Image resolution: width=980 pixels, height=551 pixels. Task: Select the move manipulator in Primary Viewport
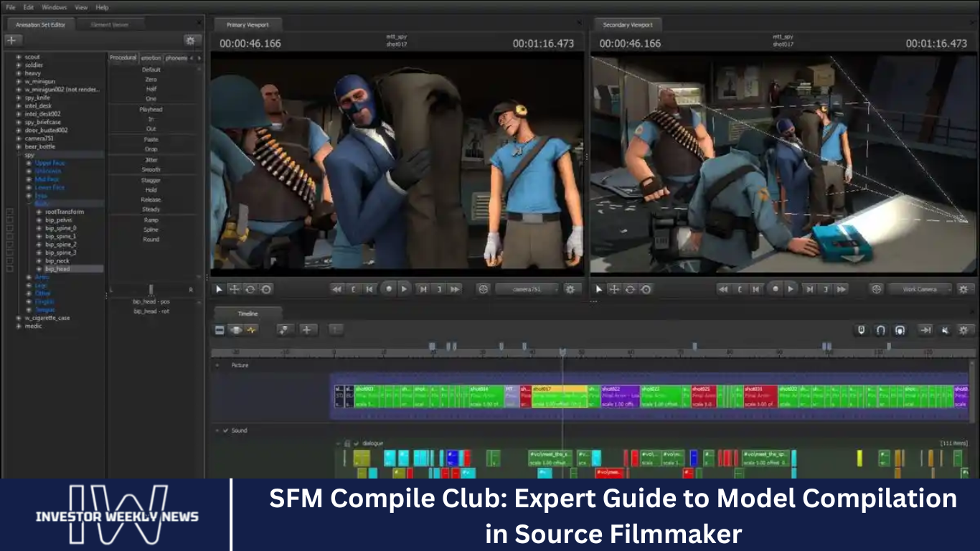234,289
